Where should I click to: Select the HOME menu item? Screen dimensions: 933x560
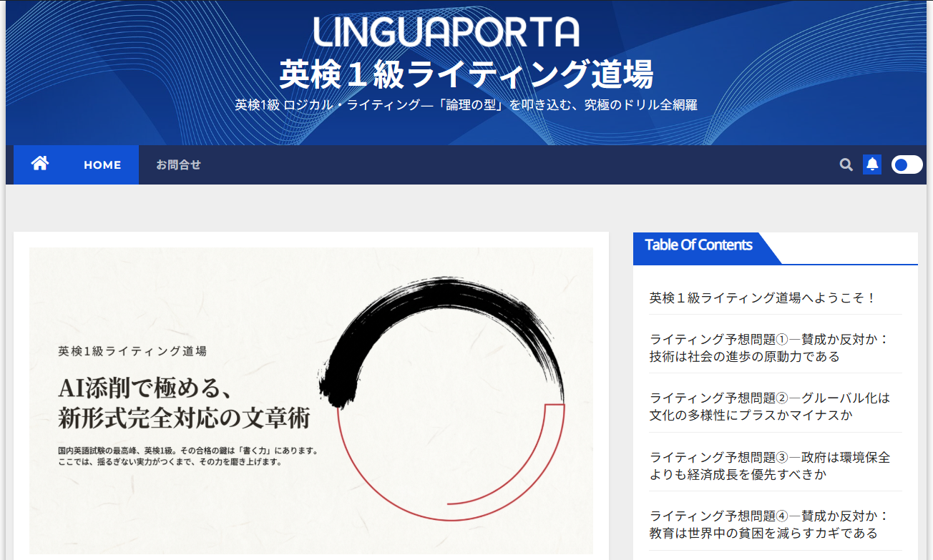(x=102, y=165)
